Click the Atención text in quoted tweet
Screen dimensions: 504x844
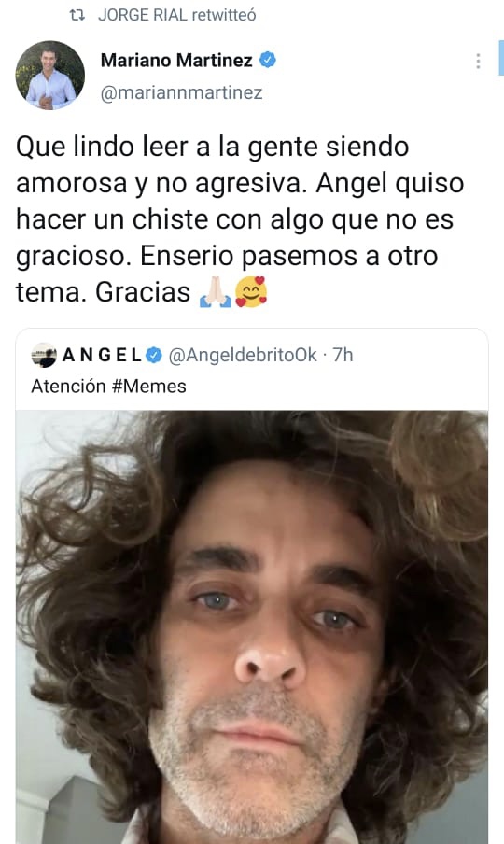click(x=68, y=387)
